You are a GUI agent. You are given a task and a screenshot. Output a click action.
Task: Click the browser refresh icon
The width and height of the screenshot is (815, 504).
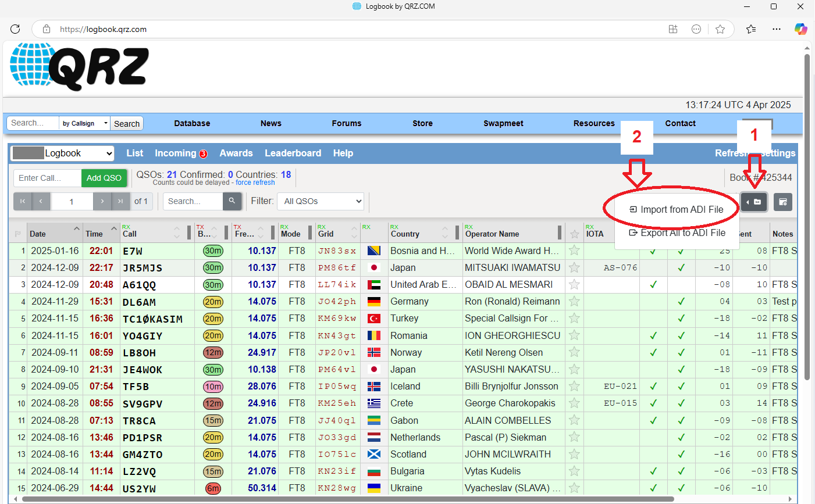click(16, 29)
